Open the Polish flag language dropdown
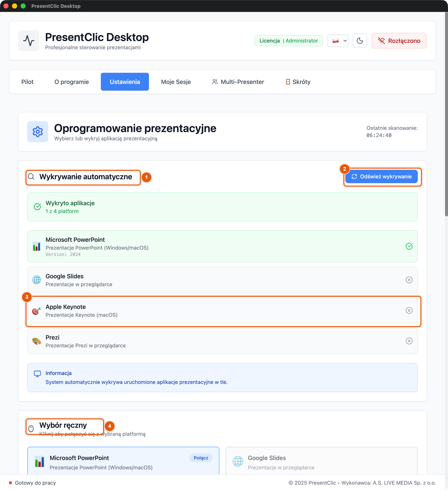This screenshot has height=491, width=448. [x=338, y=41]
